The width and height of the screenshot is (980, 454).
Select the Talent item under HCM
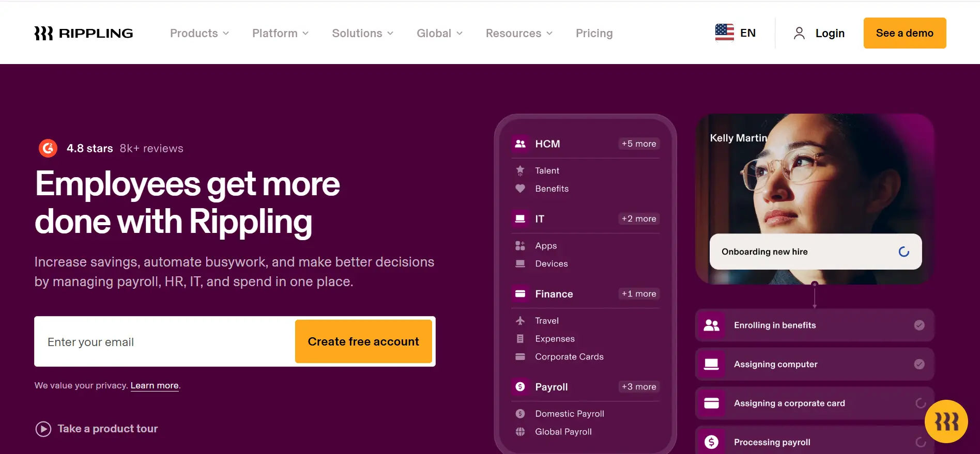(547, 170)
